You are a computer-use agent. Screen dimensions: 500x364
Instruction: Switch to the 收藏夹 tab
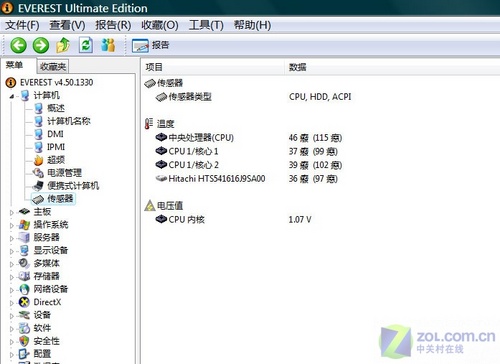(x=53, y=67)
